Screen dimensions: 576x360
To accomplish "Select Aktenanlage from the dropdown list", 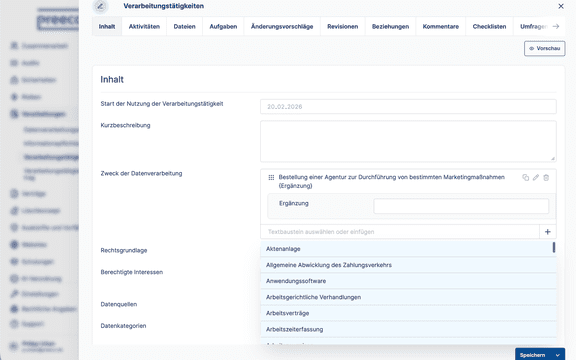I will 408,249.
